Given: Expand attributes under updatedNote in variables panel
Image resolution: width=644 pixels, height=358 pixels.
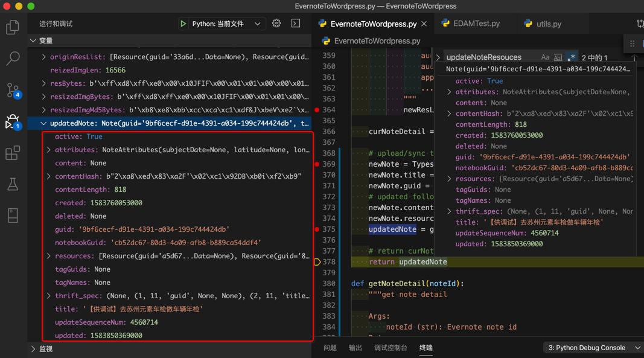Looking at the screenshot, I should point(49,150).
